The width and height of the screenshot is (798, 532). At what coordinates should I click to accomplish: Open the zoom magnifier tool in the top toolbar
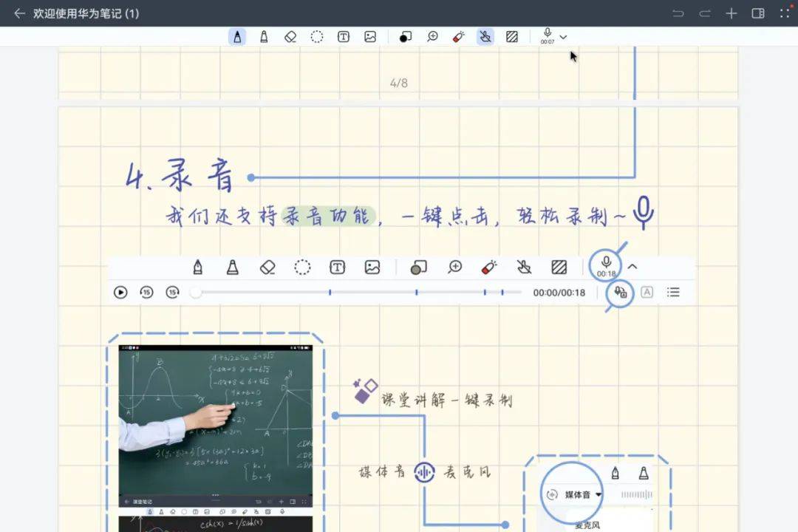point(432,37)
